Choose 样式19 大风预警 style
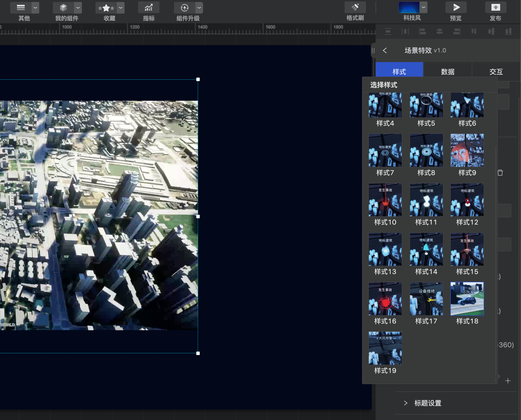 (385, 348)
